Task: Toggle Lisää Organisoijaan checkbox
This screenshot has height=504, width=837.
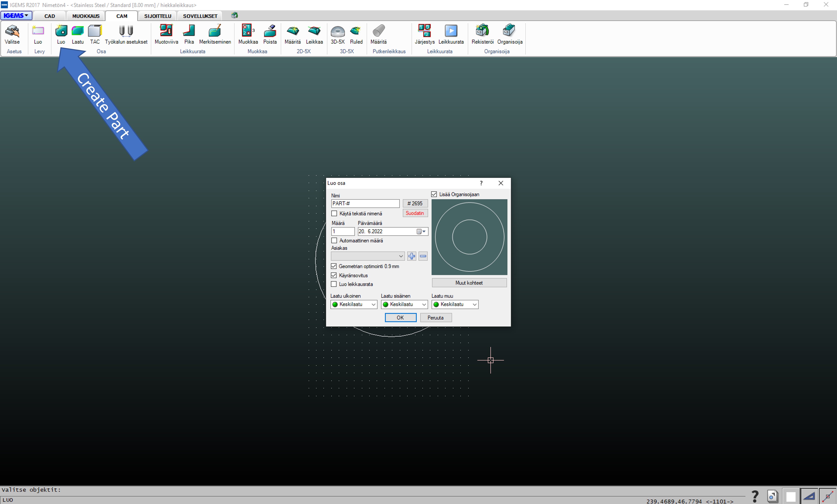Action: pos(435,194)
